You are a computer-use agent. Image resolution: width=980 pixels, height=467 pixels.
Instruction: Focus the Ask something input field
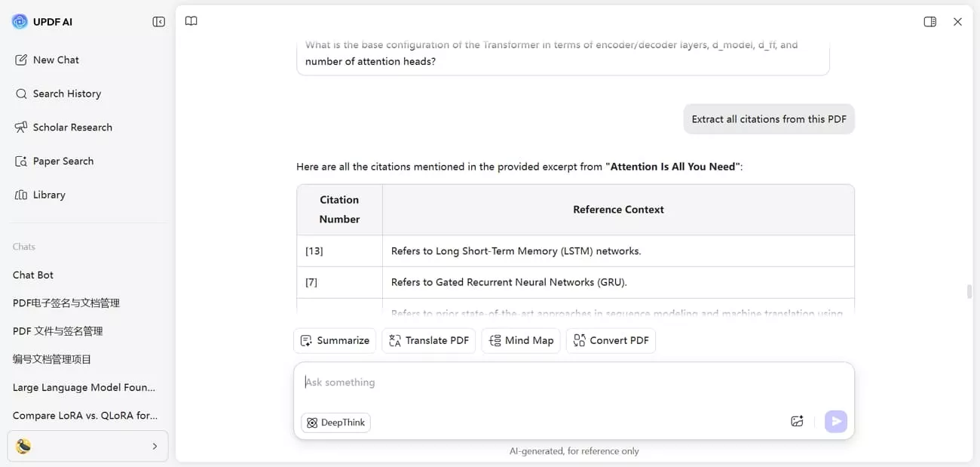coord(573,383)
